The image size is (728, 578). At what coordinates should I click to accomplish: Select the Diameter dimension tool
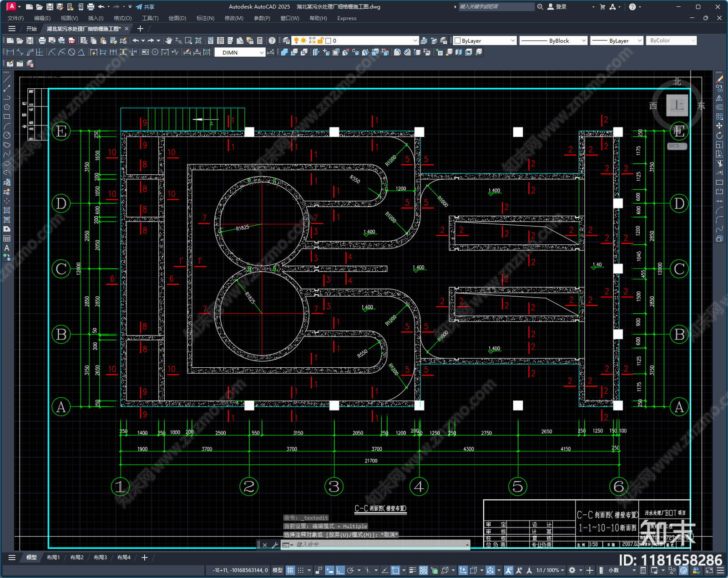pos(71,52)
